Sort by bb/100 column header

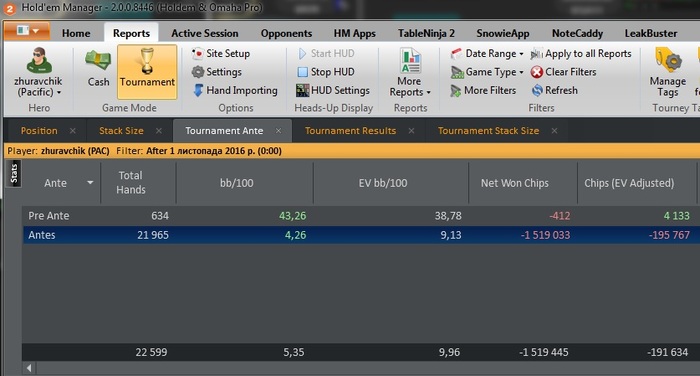click(245, 183)
